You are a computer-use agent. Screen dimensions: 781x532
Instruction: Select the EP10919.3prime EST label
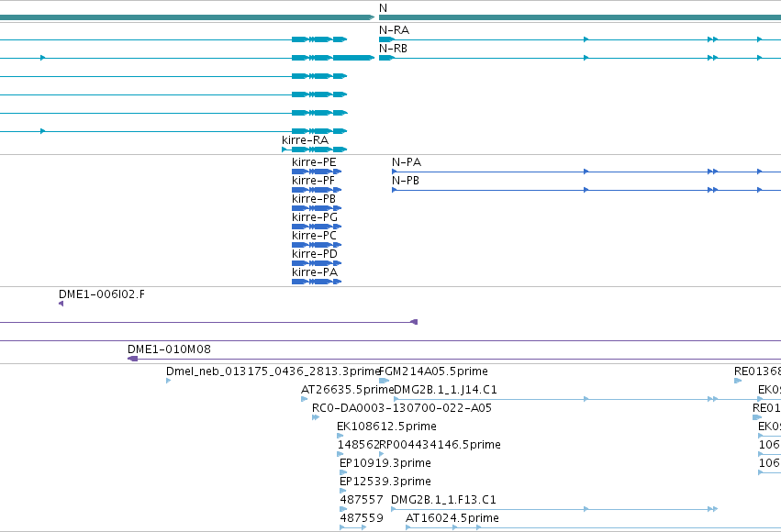tap(385, 463)
